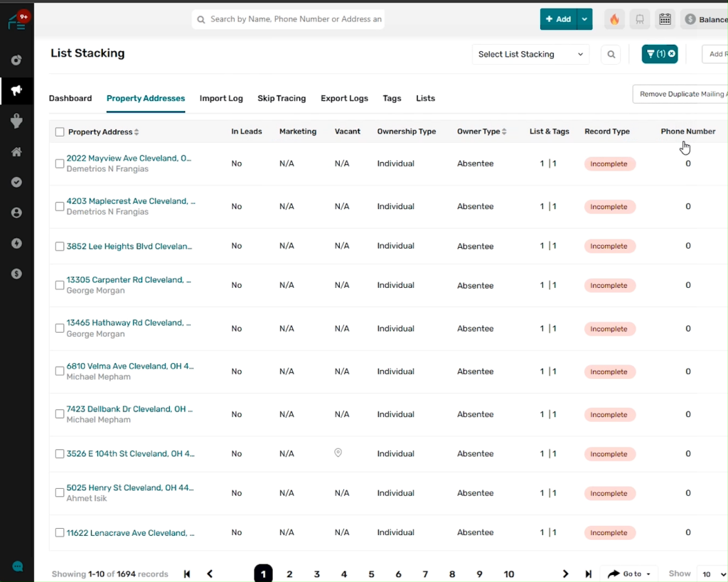728x582 pixels.
Task: Open the Import Log tab
Action: 221,98
